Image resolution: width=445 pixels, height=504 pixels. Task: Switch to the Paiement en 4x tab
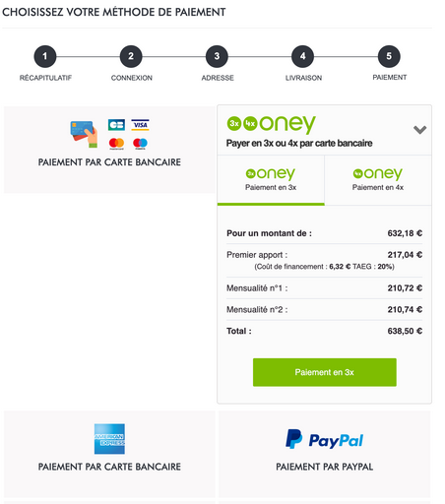[378, 180]
